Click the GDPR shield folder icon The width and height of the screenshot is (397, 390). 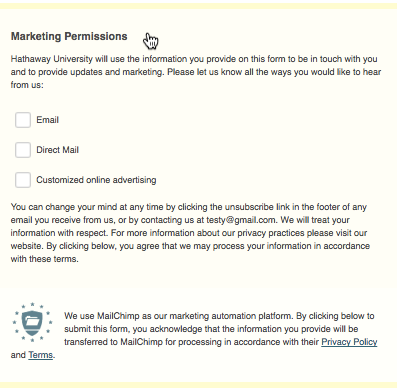click(x=32, y=322)
